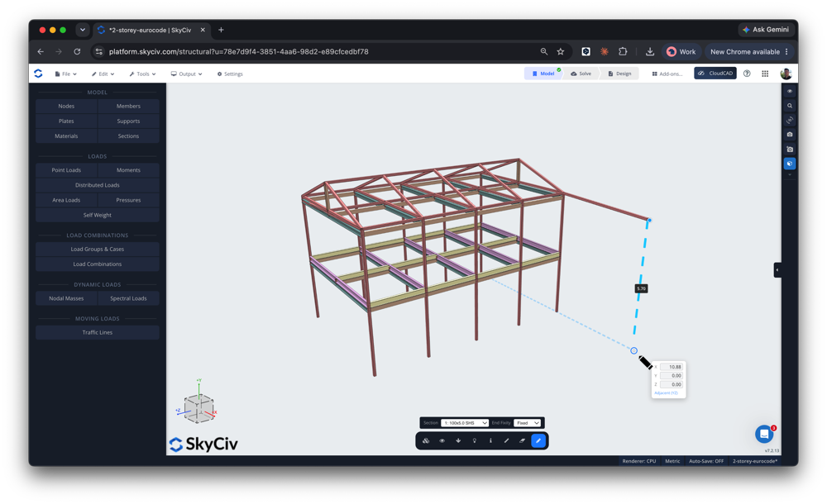Click the Chrome Work profile button
827x504 pixels.
tap(681, 52)
